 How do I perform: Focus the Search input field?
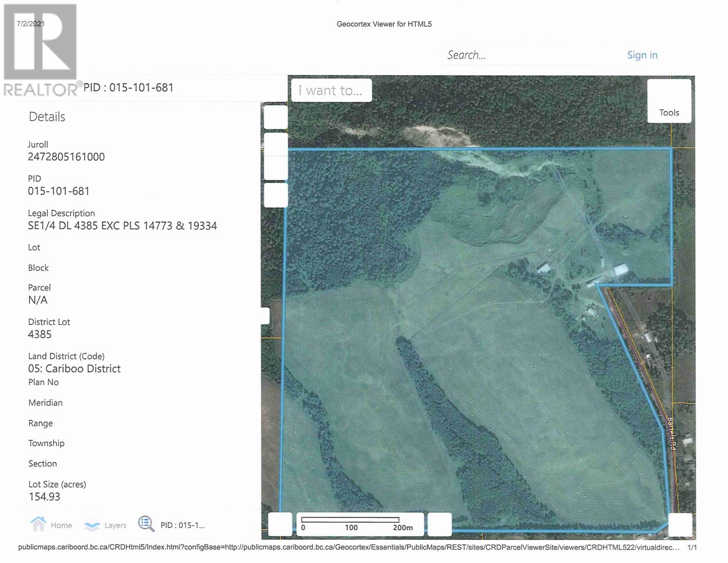tap(527, 55)
